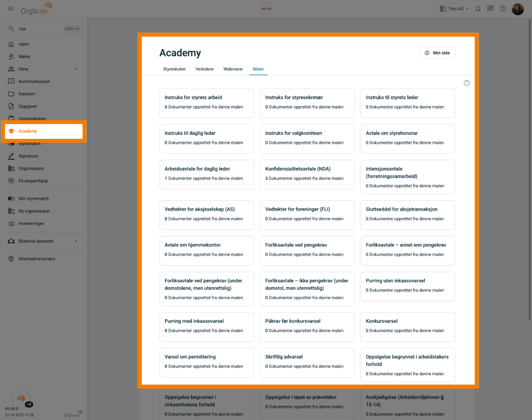The width and height of the screenshot is (532, 420).
Task: Open the 'Instruks for valgkomiteen' template
Action: pos(307,139)
